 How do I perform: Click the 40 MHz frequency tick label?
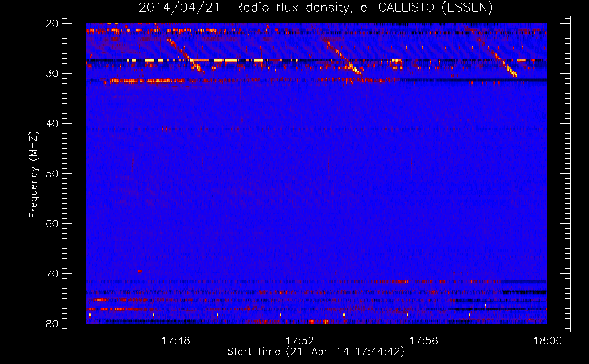point(52,124)
